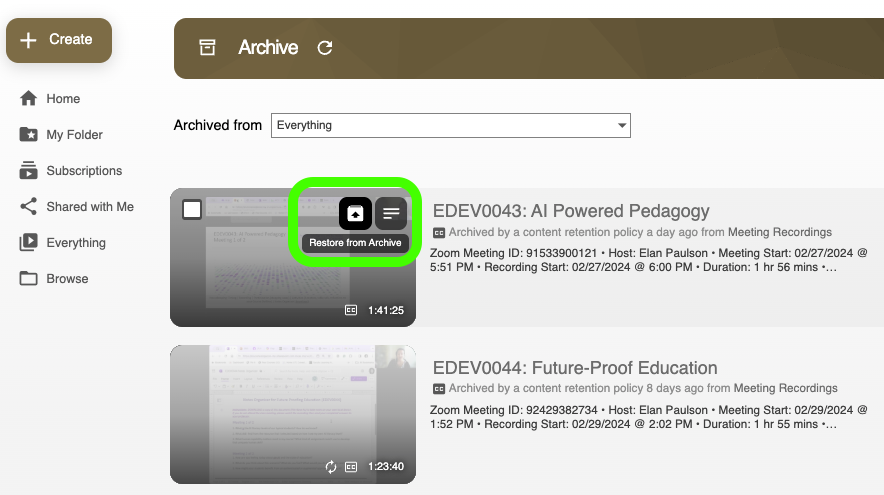
Task: Refresh the Archive list
Action: point(325,48)
